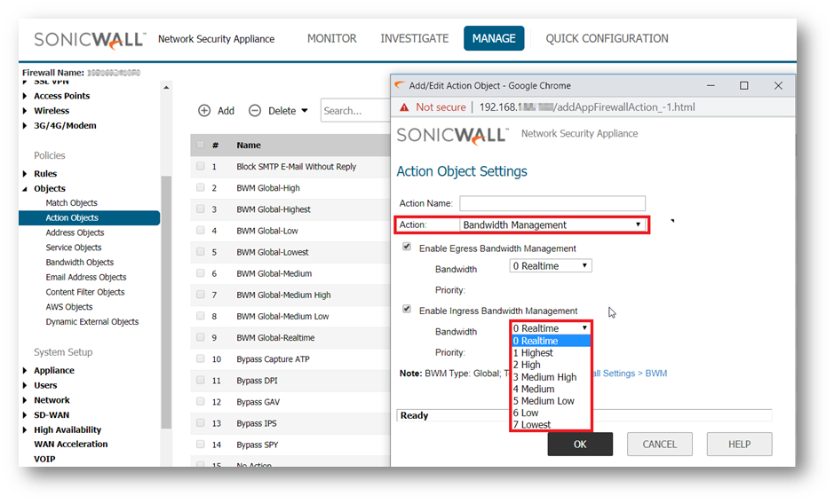Expand the Users section
834x504 pixels.
pos(25,385)
